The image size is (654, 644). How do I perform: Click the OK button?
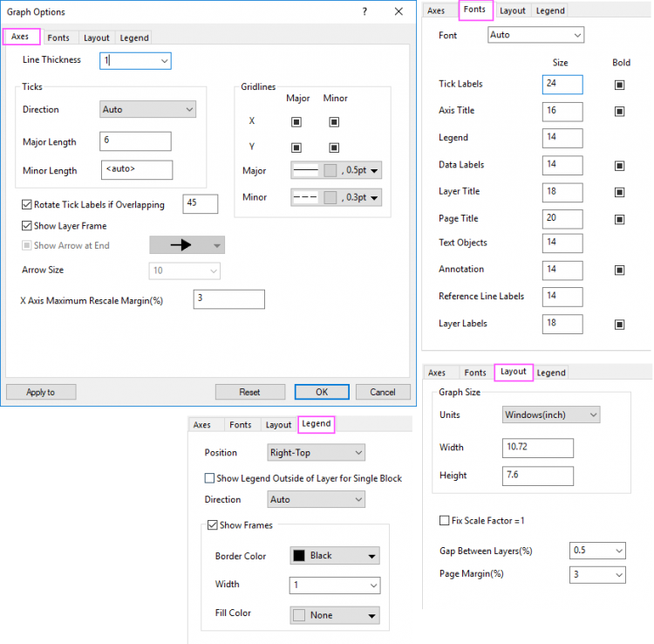point(322,392)
